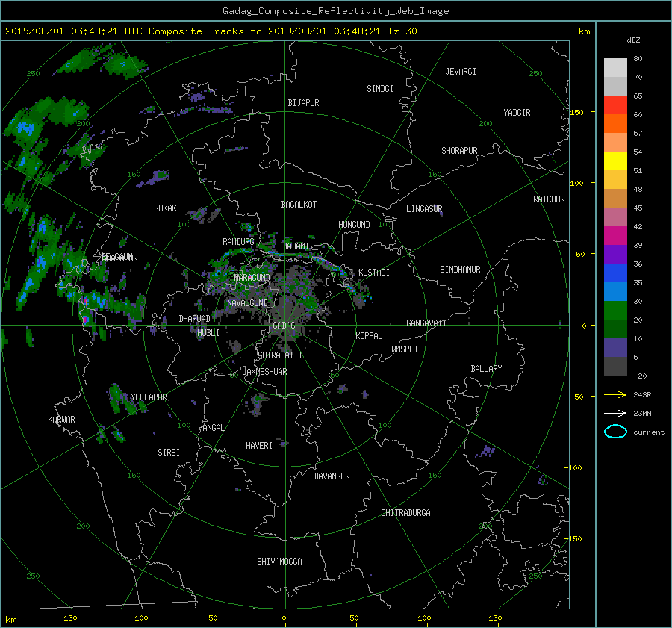
Task: Click the 24SR legend label
Action: point(642,395)
